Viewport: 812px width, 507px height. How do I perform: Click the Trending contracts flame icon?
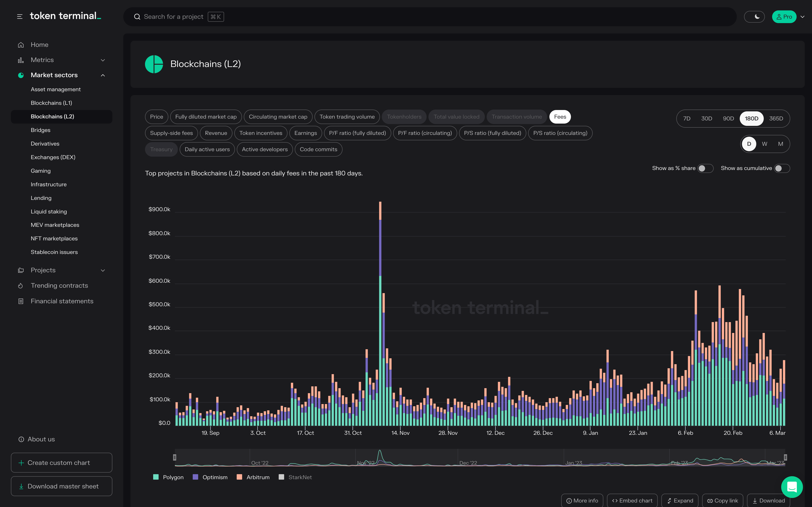(21, 286)
